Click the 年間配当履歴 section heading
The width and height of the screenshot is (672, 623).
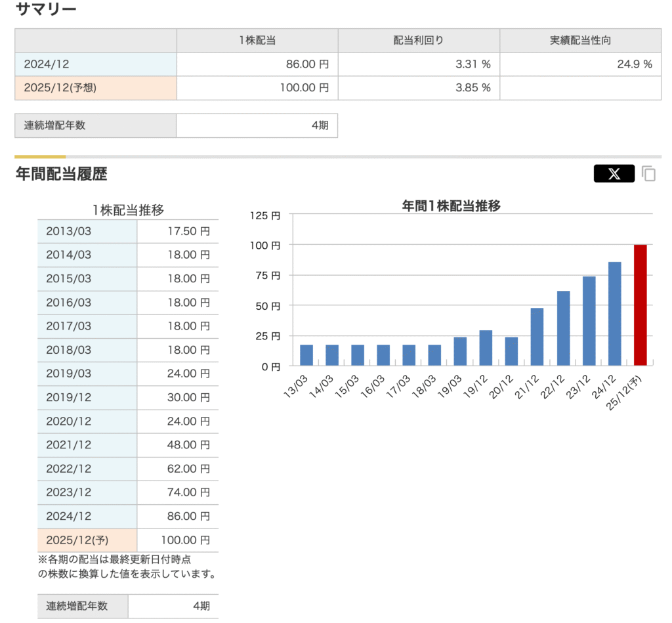click(x=61, y=174)
